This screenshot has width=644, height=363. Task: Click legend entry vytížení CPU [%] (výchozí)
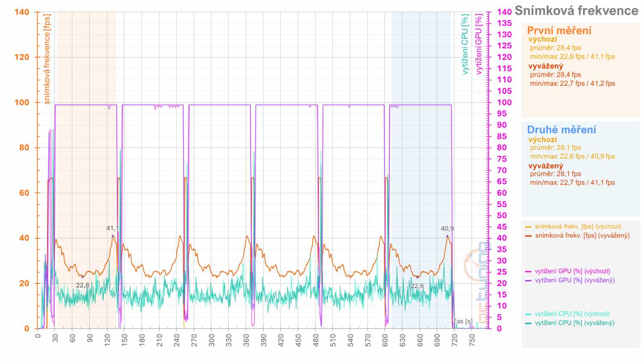pyautogui.click(x=572, y=314)
